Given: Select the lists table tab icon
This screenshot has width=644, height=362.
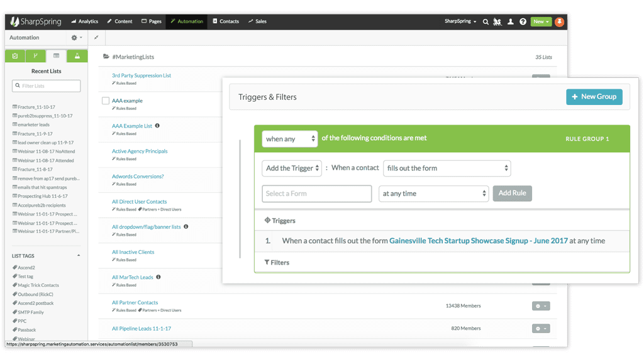Looking at the screenshot, I should click(56, 56).
